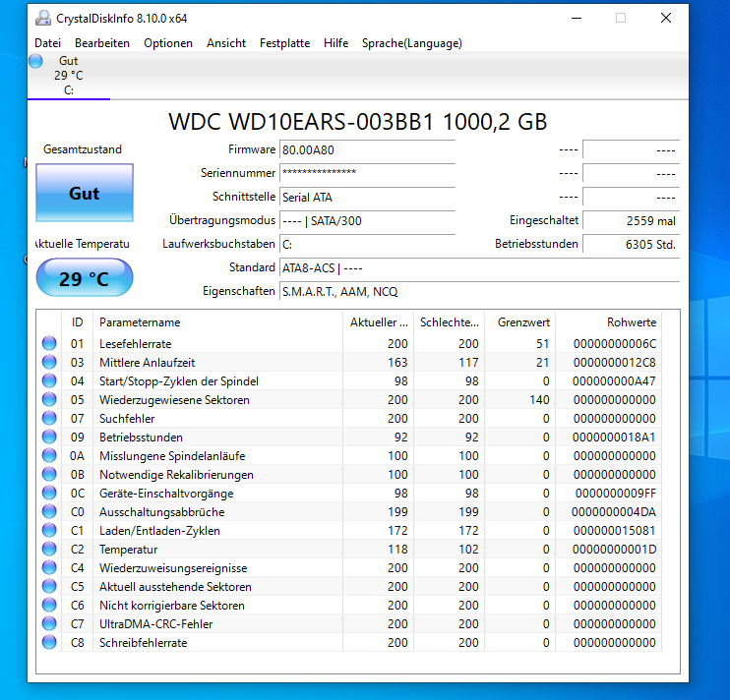The height and width of the screenshot is (700, 730).
Task: Open the Festplatte menu
Action: coord(284,43)
